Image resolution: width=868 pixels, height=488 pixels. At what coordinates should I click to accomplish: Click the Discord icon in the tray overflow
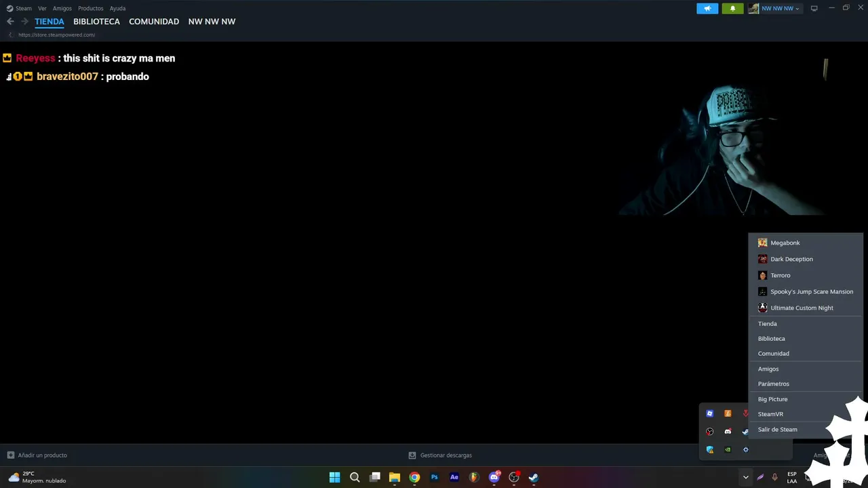[x=728, y=432]
